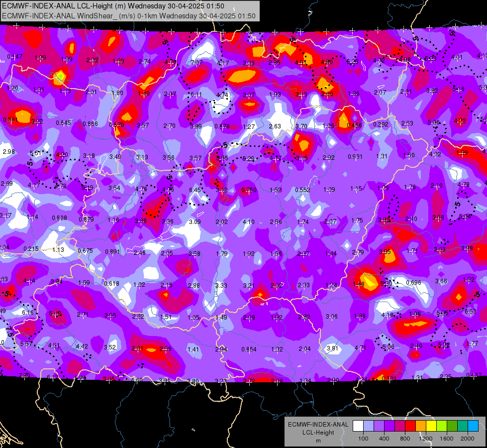Image resolution: width=487 pixels, height=448 pixels.
Task: Click the legend tick label 100
Action: point(363,439)
